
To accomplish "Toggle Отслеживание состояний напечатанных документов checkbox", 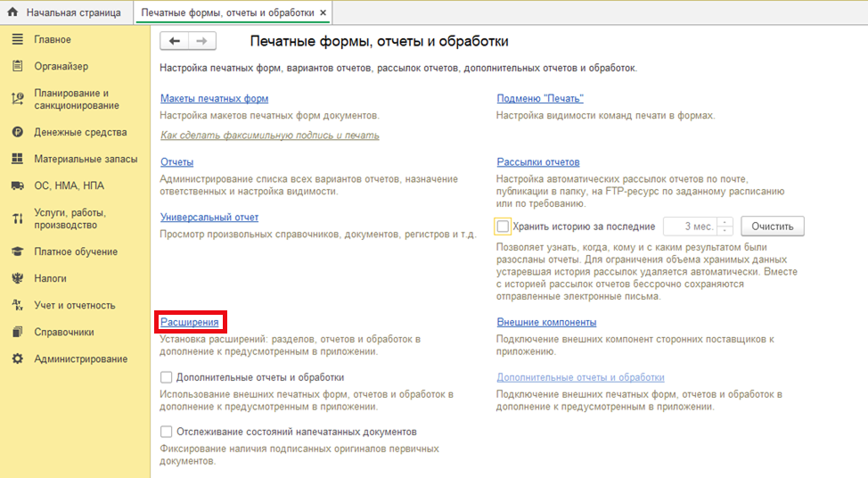I will (x=166, y=432).
